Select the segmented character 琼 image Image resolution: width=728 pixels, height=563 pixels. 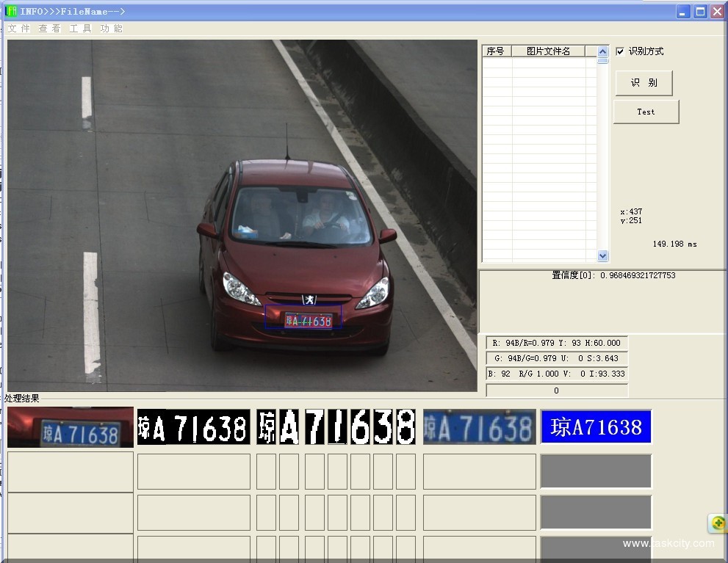pos(266,427)
